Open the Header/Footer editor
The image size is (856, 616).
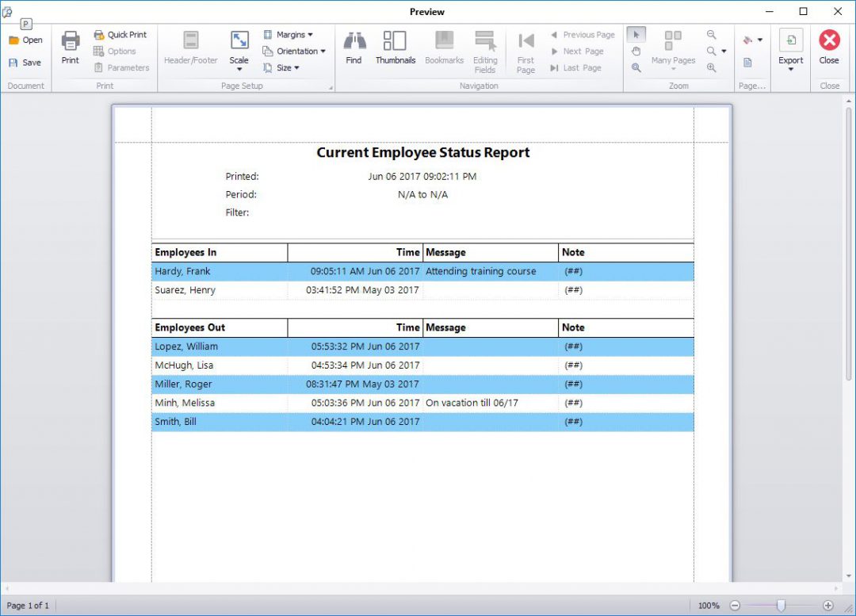coord(190,48)
